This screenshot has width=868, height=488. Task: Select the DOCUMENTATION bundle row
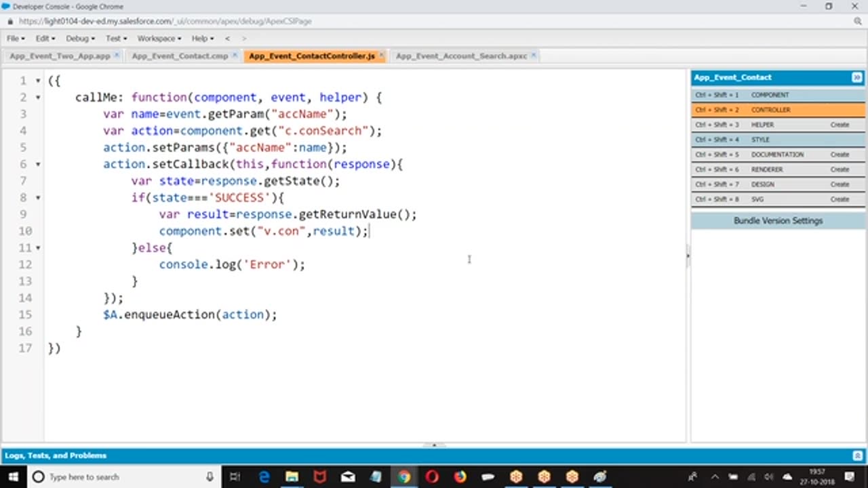click(x=778, y=155)
